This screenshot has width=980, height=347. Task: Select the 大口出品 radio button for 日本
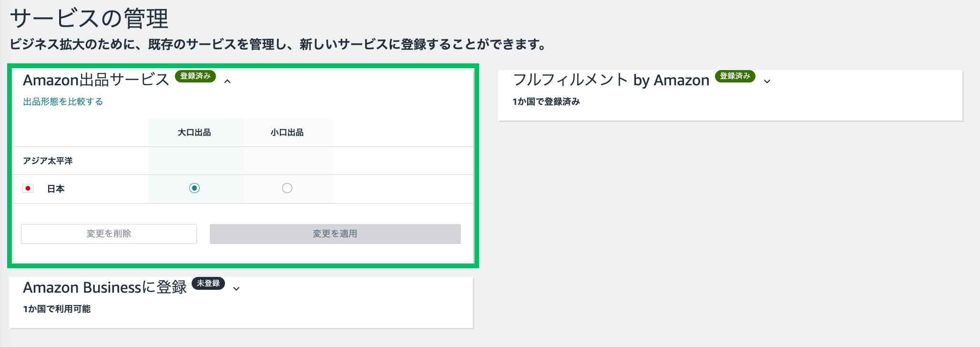(x=194, y=188)
